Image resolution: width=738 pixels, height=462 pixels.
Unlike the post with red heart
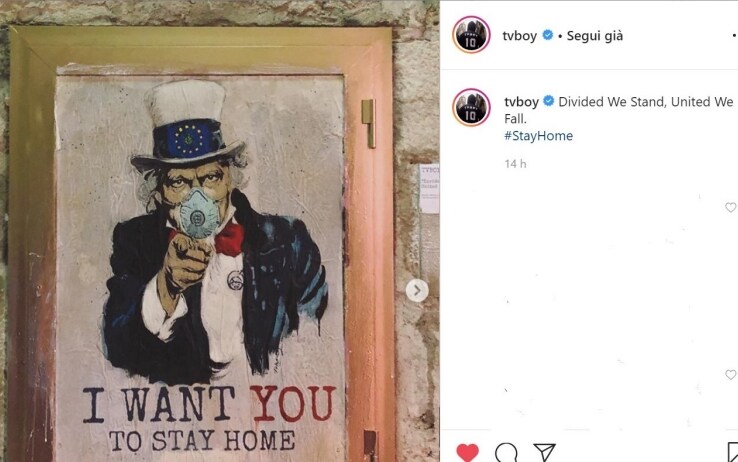pos(467,453)
